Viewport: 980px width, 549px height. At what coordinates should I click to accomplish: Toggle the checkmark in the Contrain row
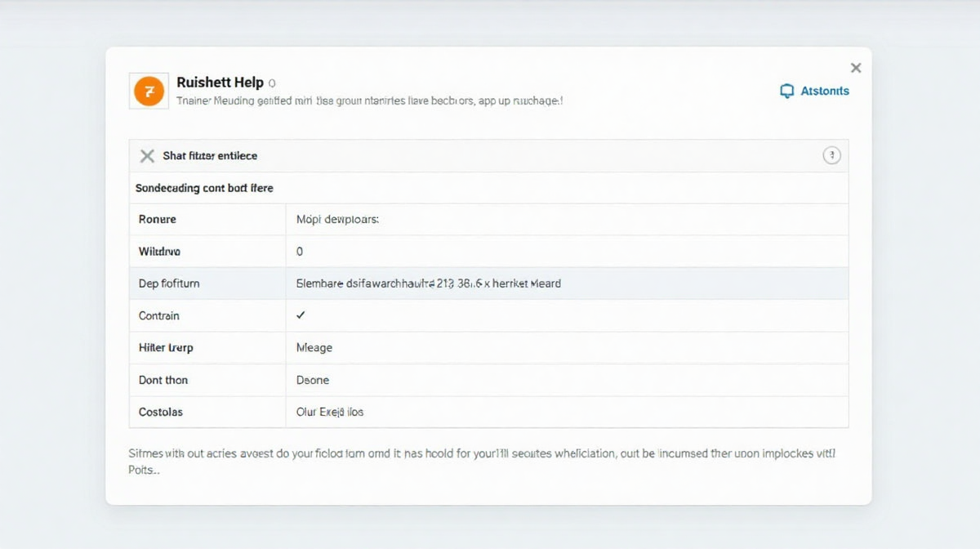click(x=301, y=315)
